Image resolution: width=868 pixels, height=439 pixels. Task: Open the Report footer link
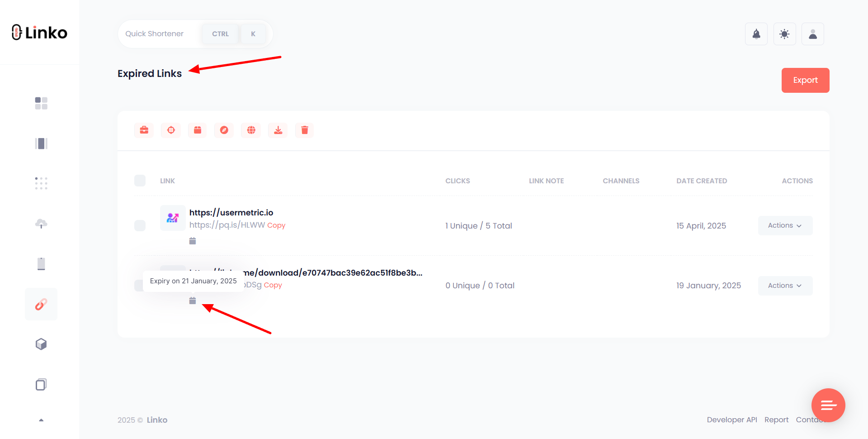pyautogui.click(x=776, y=420)
